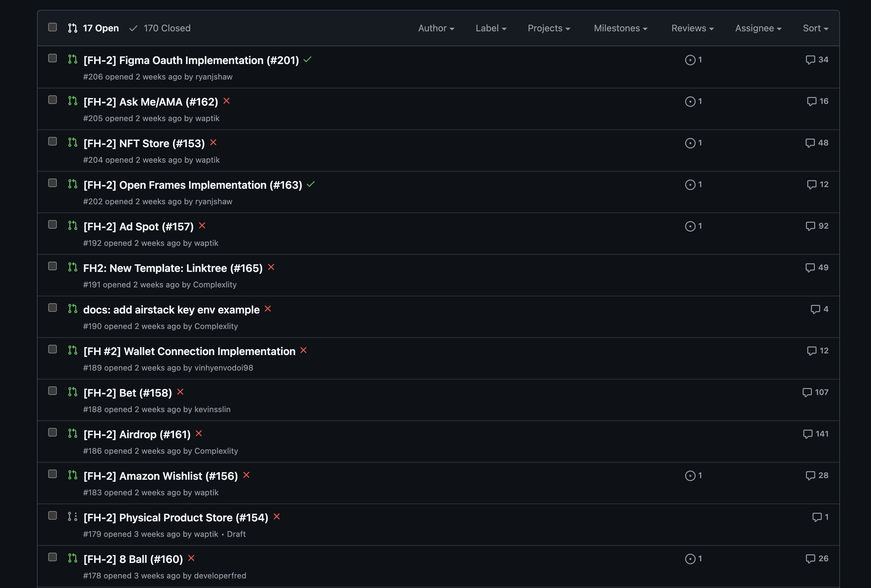Open comments icon showing 141 on Airdrop PR
Screen dimensions: 871x588
pos(816,434)
